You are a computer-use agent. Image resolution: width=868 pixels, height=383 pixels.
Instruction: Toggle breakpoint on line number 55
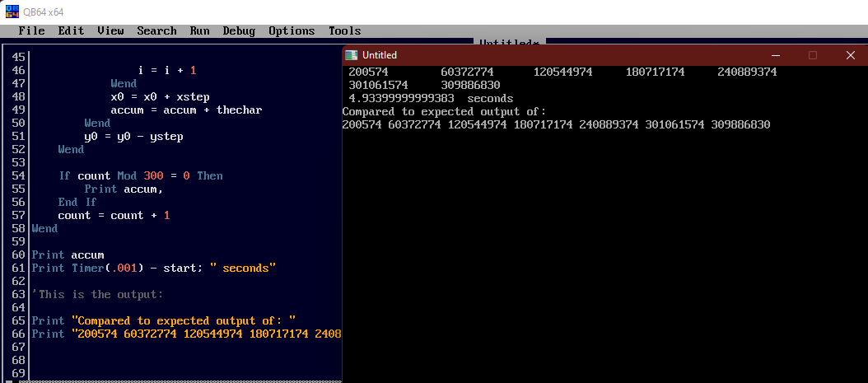18,189
